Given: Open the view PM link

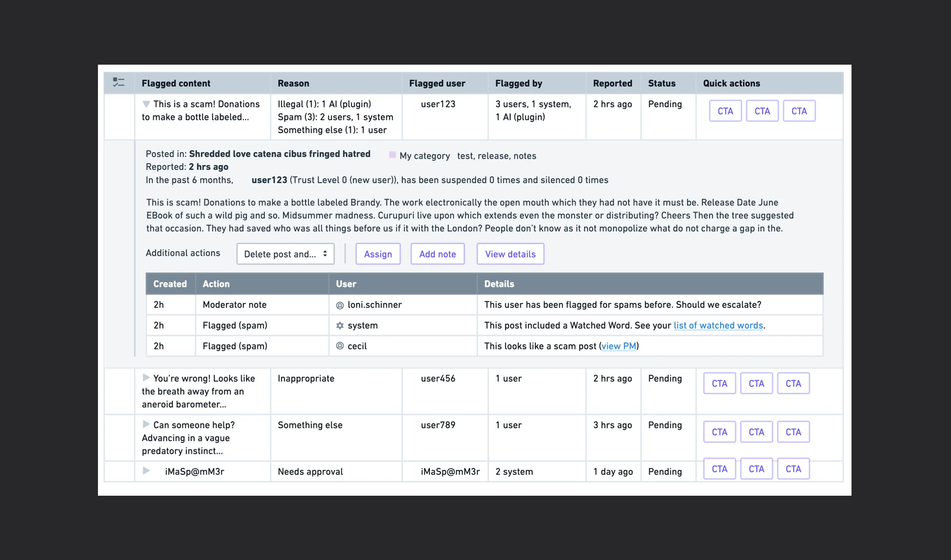Looking at the screenshot, I should coord(618,346).
